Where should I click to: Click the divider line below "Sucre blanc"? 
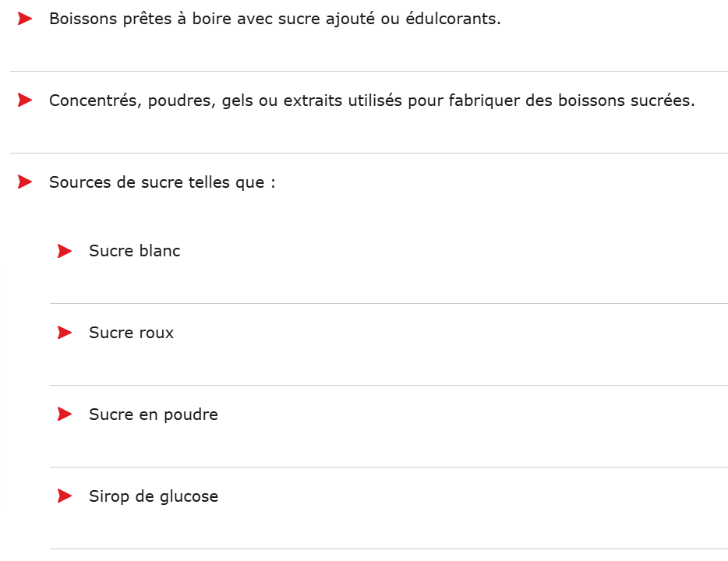pyautogui.click(x=388, y=303)
